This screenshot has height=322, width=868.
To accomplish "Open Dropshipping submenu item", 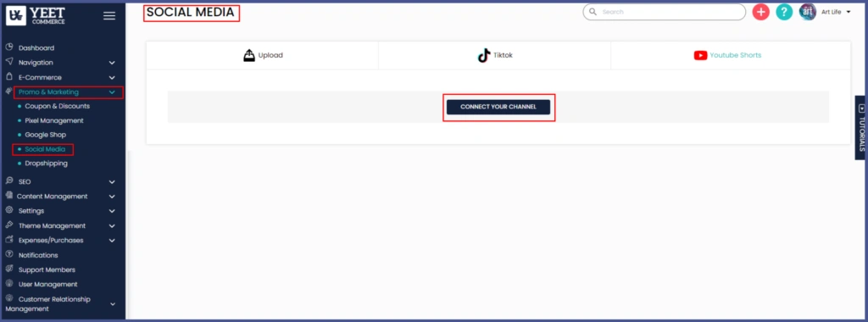I will (x=46, y=164).
